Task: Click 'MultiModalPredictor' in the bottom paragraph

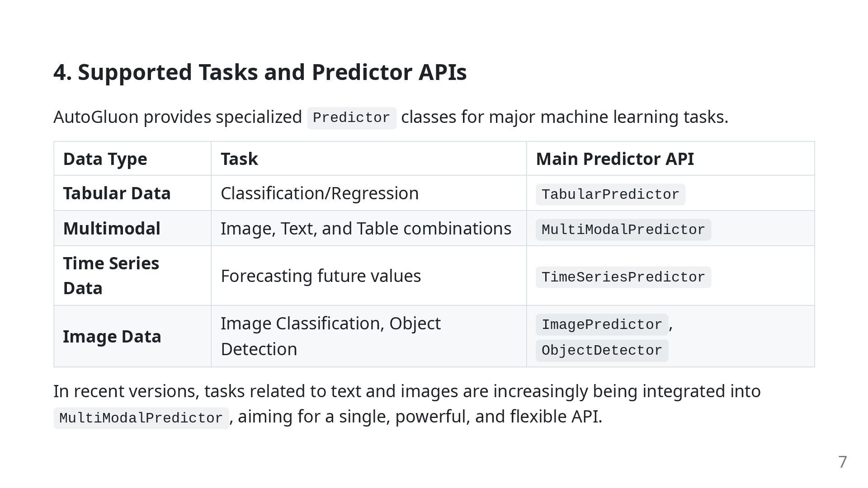Action: tap(141, 418)
